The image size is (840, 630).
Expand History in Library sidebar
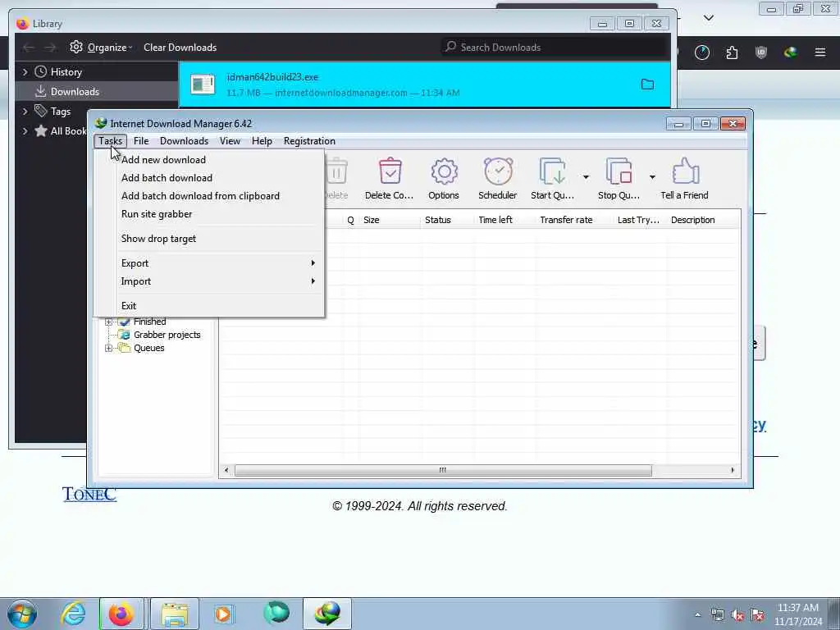(25, 72)
